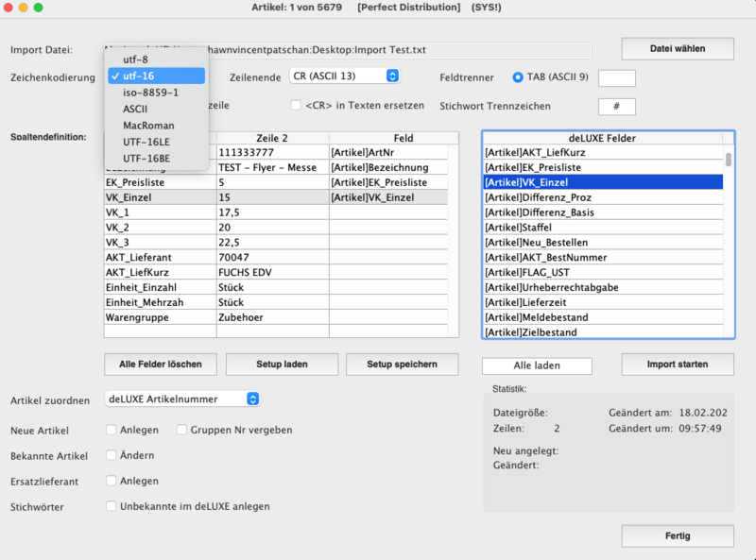Screen dimensions: 756x560
Task: Select the TAB (ASCII 9) radio button
Action: 518,76
